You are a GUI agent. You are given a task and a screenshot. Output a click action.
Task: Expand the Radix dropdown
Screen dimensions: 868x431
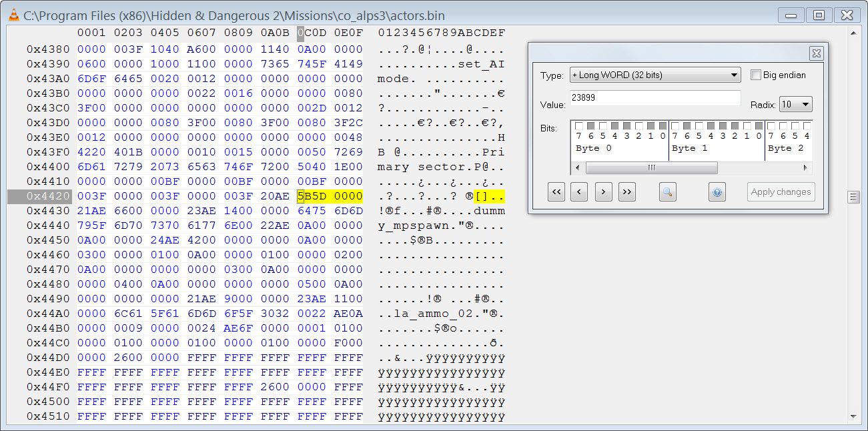(x=797, y=104)
